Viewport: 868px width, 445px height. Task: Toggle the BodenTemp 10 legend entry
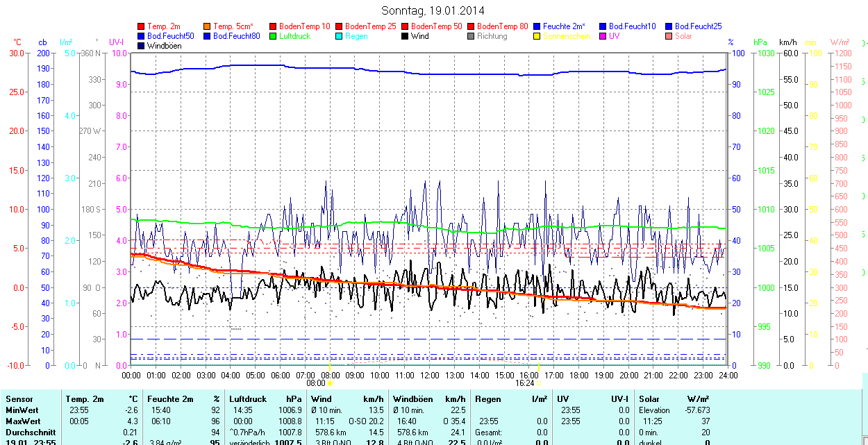305,26
